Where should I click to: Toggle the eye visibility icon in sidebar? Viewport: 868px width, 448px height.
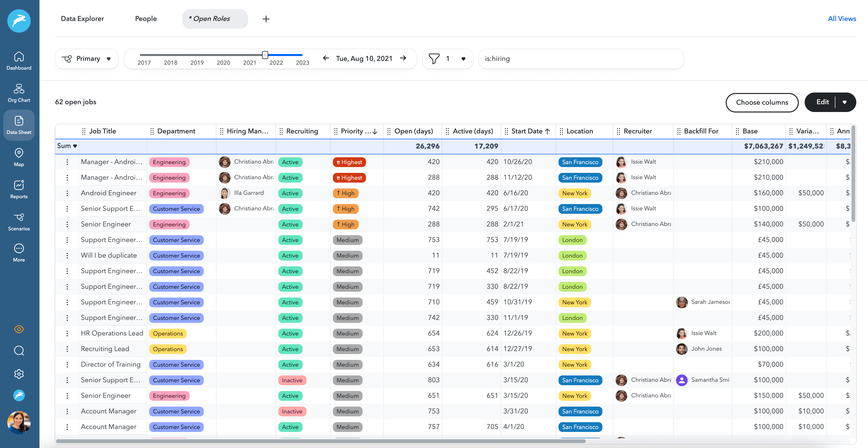[19, 329]
